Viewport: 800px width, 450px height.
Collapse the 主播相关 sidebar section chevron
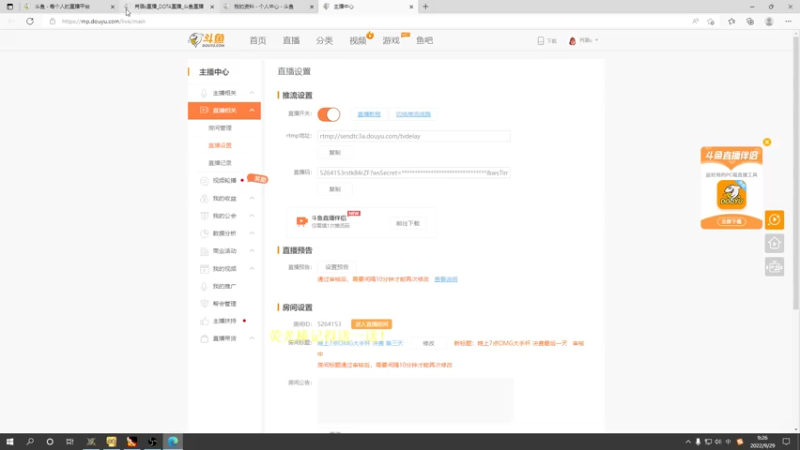[x=252, y=93]
